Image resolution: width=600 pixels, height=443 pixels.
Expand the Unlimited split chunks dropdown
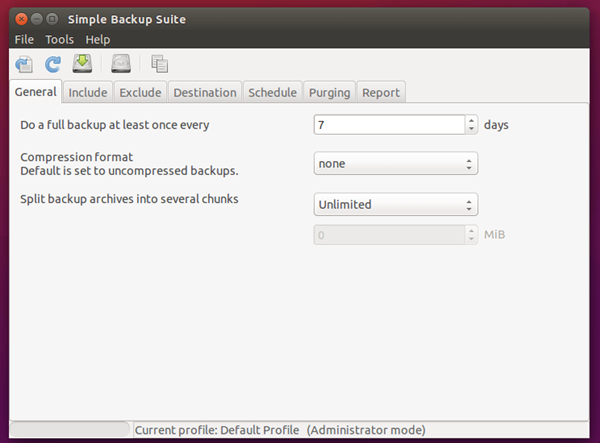[x=396, y=204]
